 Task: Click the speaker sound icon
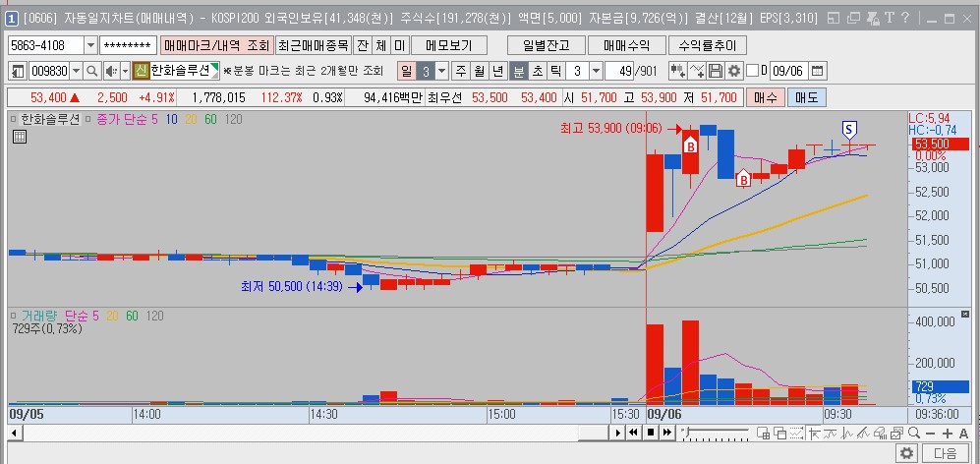[111, 71]
